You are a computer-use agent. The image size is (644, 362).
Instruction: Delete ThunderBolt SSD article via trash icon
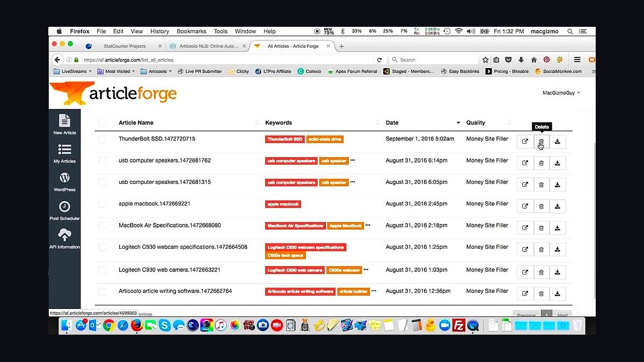pos(541,142)
